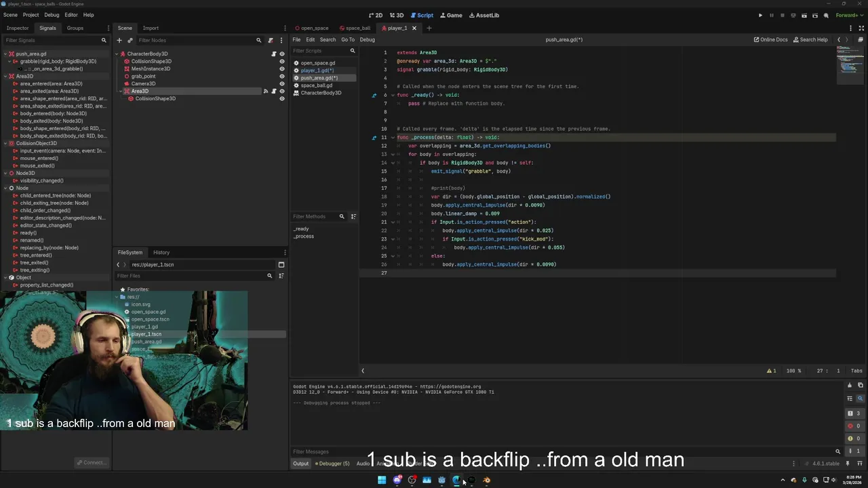Click attach script icon beside Filter Nodes
This screenshot has height=488, width=868.
pos(271,40)
